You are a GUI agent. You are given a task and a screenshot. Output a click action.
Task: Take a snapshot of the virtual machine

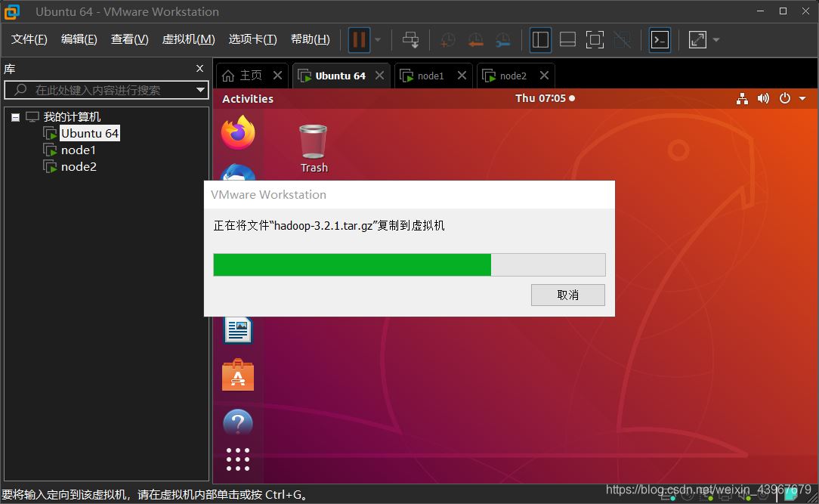(447, 40)
